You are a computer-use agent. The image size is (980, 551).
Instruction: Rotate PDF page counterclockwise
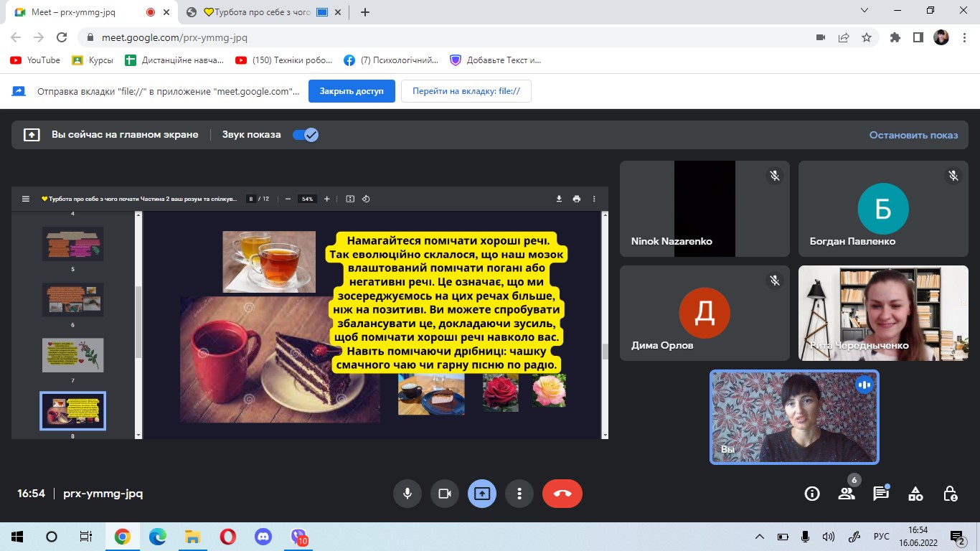pyautogui.click(x=366, y=199)
